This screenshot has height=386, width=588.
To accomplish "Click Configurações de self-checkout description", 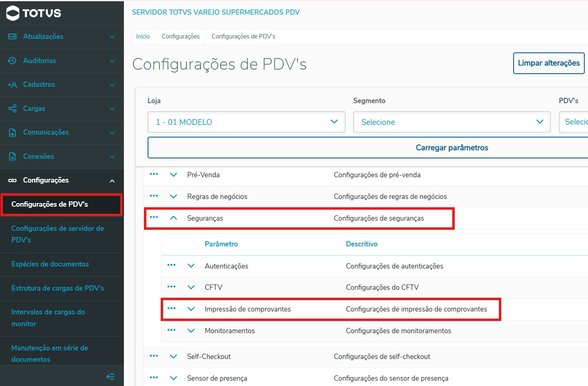I will [382, 357].
